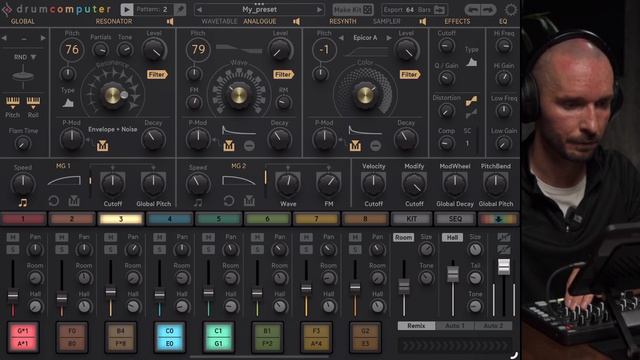Toggle the Resonator Filter button
The image size is (640, 360).
[x=157, y=74]
